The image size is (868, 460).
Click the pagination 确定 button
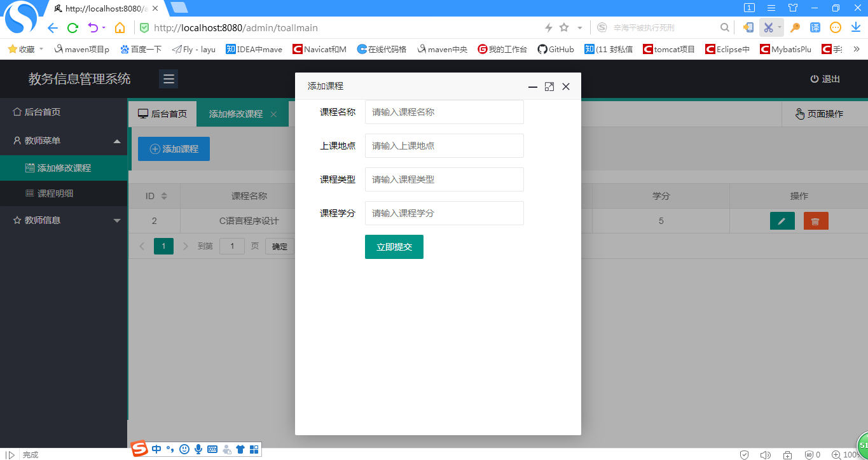point(280,246)
